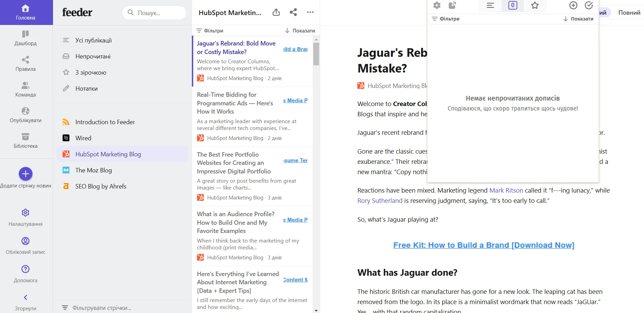This screenshot has width=644, height=313.
Task: Click popup add feed plus-circle icon
Action: coord(573,5)
